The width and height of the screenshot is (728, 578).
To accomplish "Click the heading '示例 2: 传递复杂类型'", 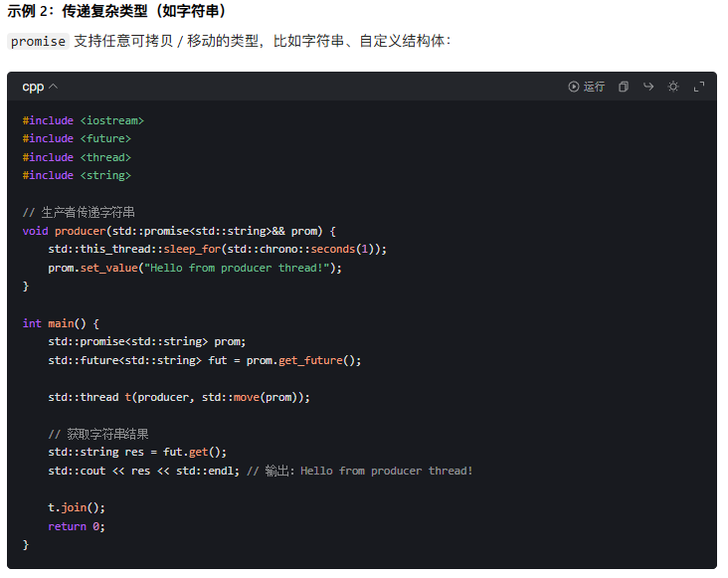I will 116,10.
